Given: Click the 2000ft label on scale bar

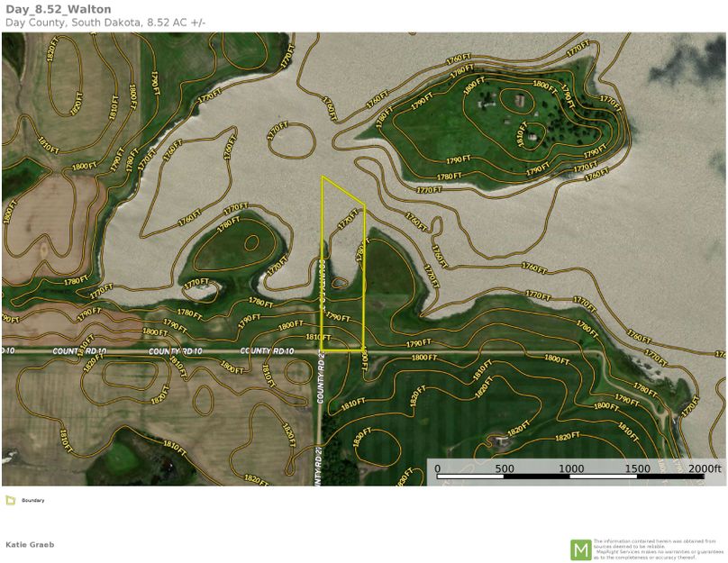Looking at the screenshot, I should 705,468.
